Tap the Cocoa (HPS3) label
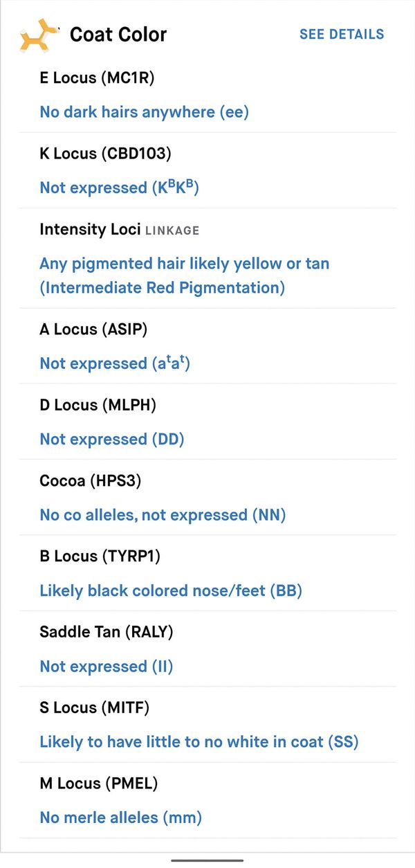The image size is (415, 868). point(90,480)
